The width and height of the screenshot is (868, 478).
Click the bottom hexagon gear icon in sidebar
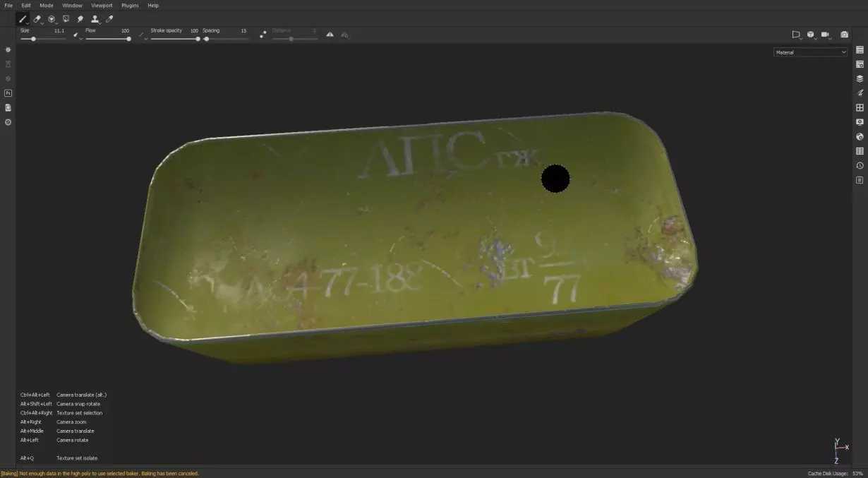click(8, 122)
